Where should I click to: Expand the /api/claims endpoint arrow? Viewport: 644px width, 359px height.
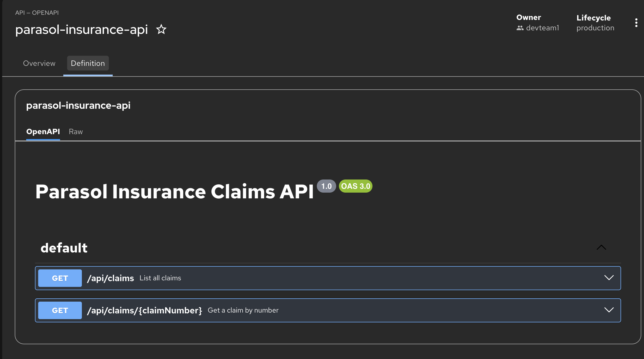click(x=609, y=278)
